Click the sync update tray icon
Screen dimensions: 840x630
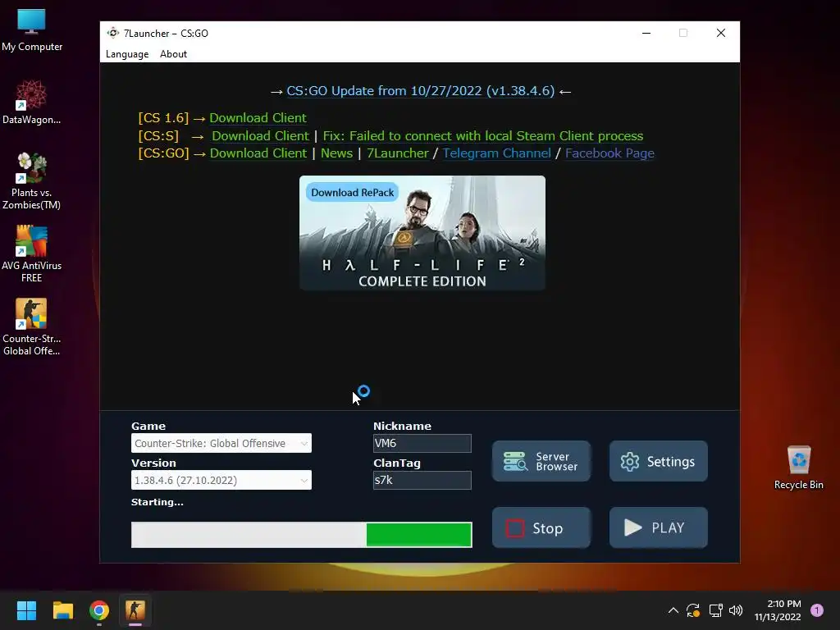693,610
